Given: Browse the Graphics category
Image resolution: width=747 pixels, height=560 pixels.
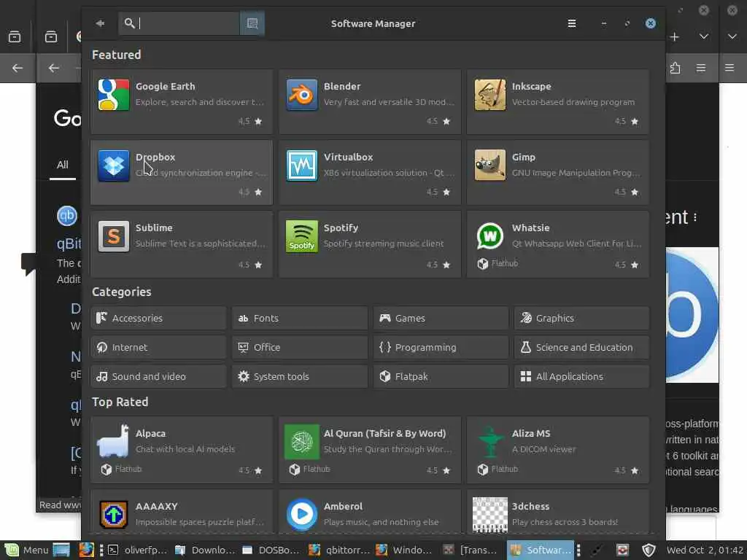Looking at the screenshot, I should click(581, 318).
